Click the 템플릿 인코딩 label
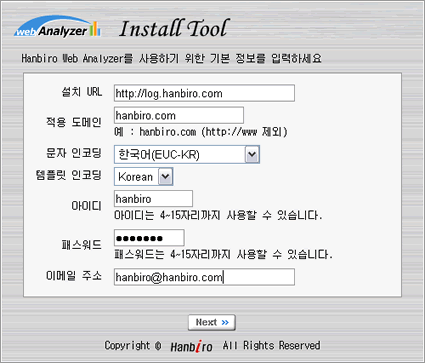This screenshot has width=425, height=363. coord(68,175)
